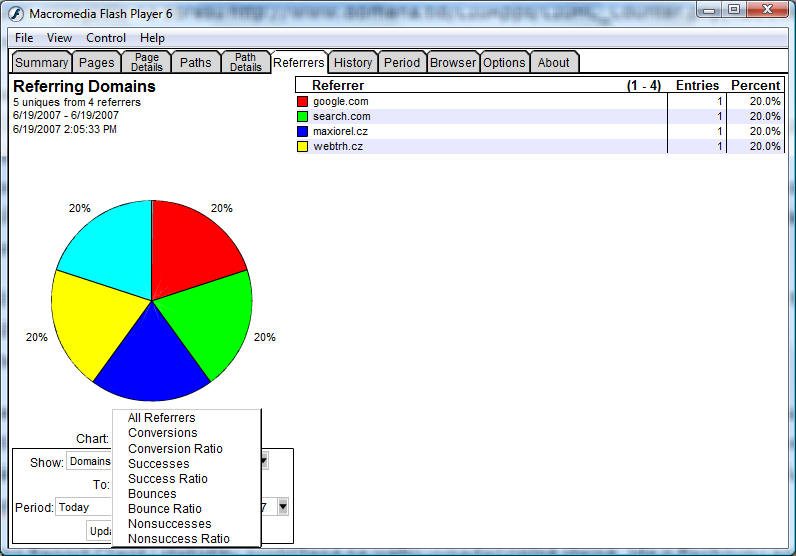This screenshot has width=796, height=556.
Task: Choose Conversions chart option
Action: pos(162,433)
